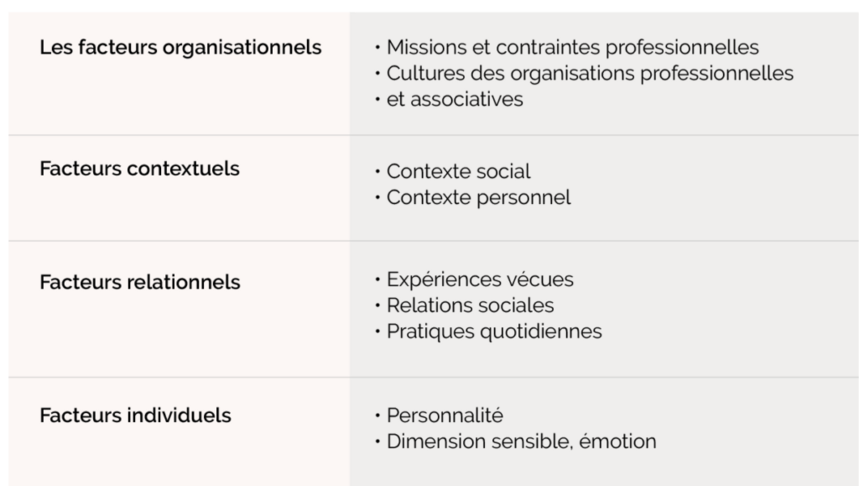Click bullet point before 'Missions et contraintes'
859x486 pixels.
pos(377,48)
